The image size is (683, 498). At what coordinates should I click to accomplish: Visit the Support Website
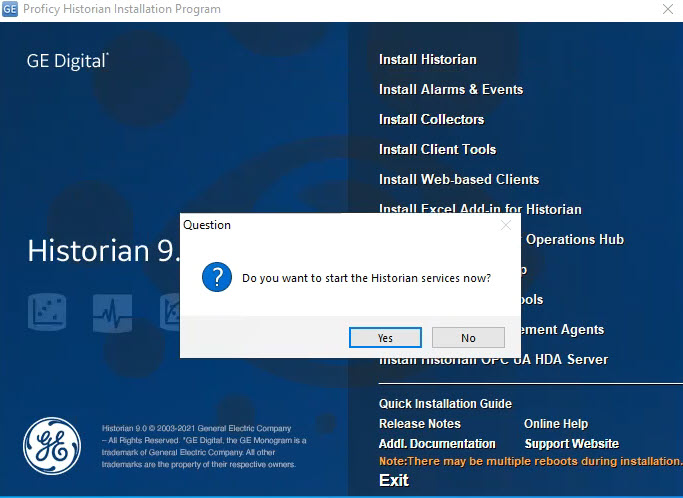[x=571, y=444]
